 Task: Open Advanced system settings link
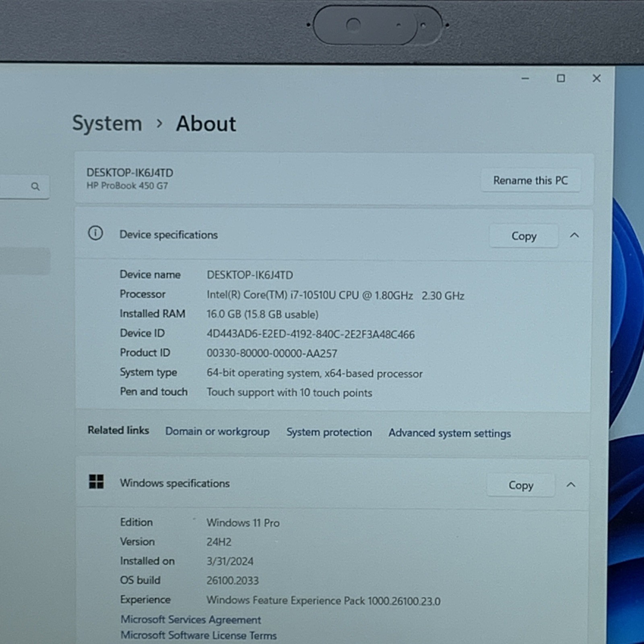[x=450, y=433]
